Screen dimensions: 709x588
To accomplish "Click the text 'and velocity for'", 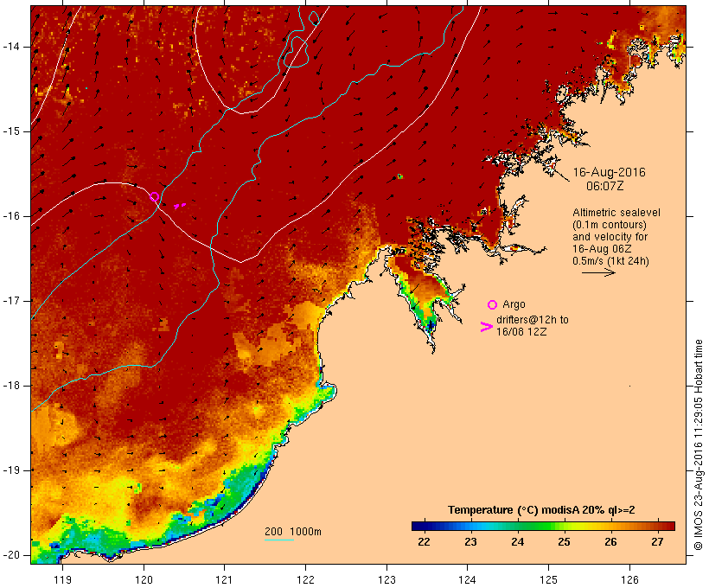I will pyautogui.click(x=610, y=237).
